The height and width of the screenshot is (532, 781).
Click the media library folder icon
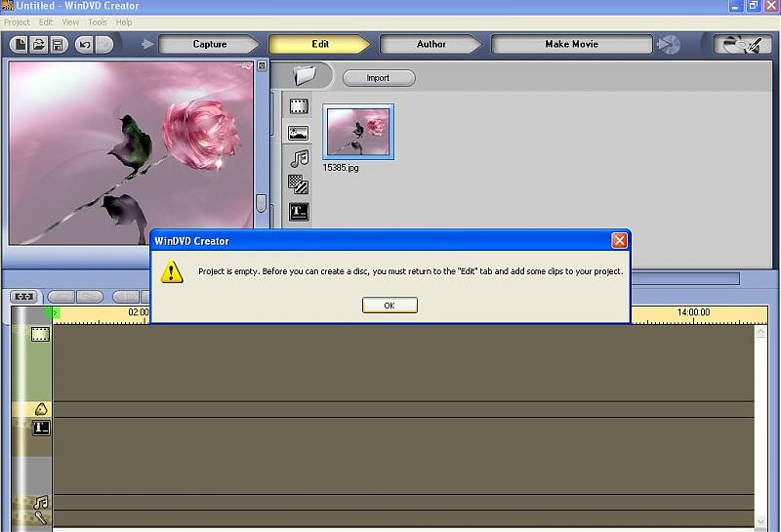point(305,76)
